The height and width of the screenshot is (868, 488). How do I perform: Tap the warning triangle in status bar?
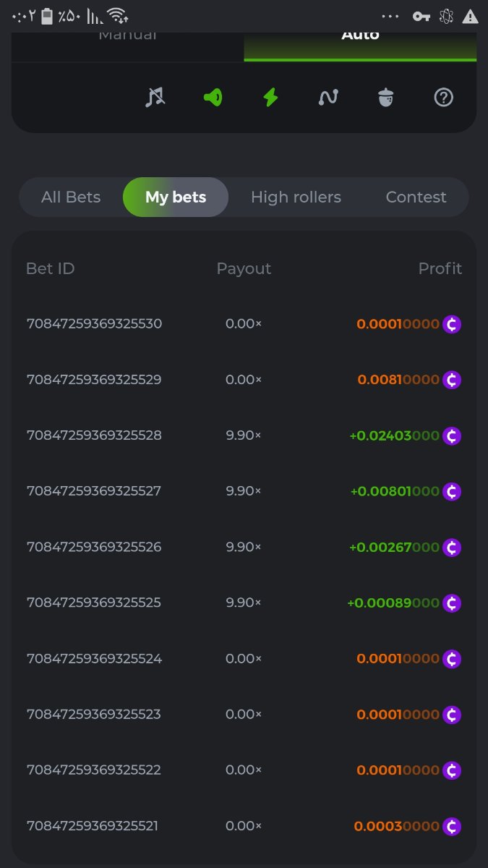pyautogui.click(x=470, y=16)
